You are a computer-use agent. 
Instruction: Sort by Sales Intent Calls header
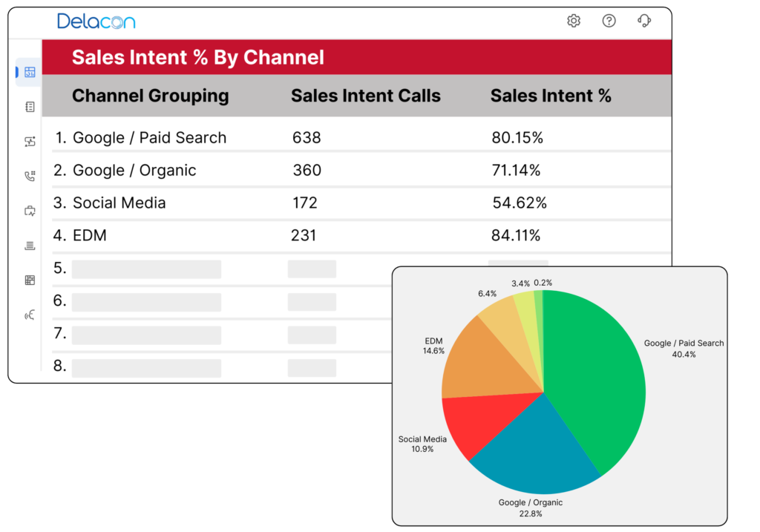[x=365, y=96]
